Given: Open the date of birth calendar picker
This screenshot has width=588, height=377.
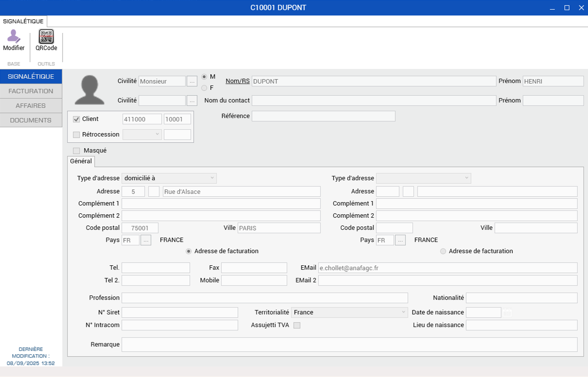Looking at the screenshot, I should 507,312.
